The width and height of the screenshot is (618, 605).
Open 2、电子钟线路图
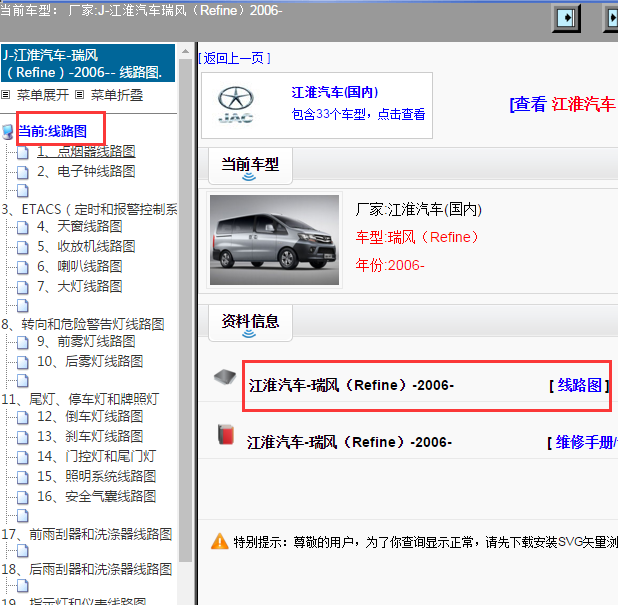coord(86,171)
